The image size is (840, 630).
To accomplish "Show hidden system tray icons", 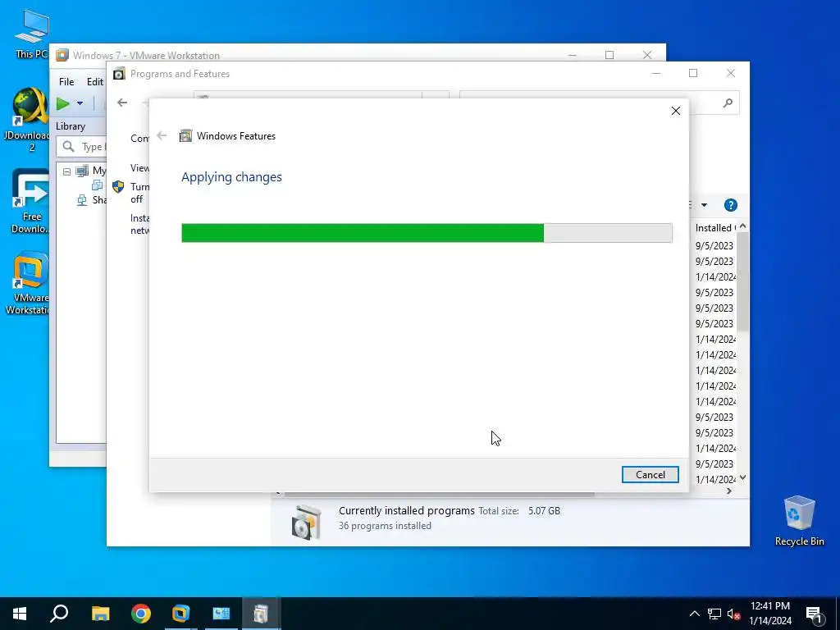I will point(694,614).
